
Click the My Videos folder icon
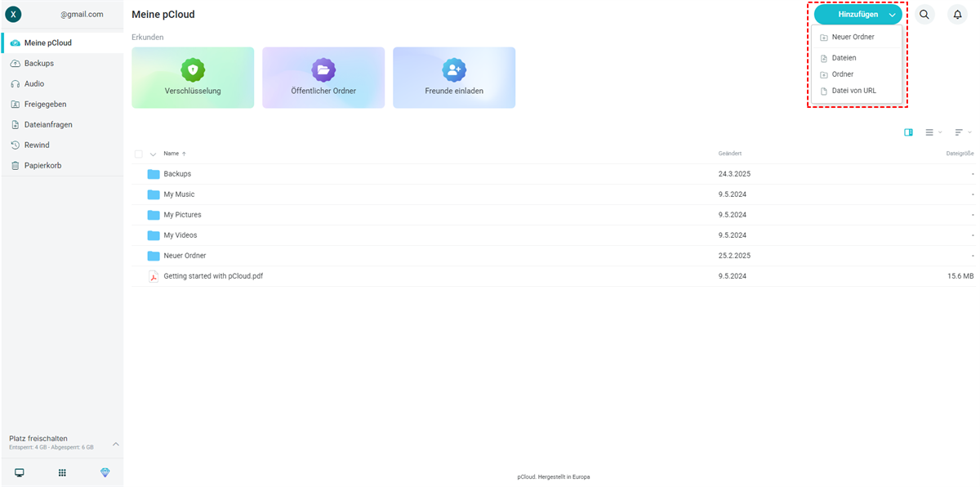(x=154, y=235)
